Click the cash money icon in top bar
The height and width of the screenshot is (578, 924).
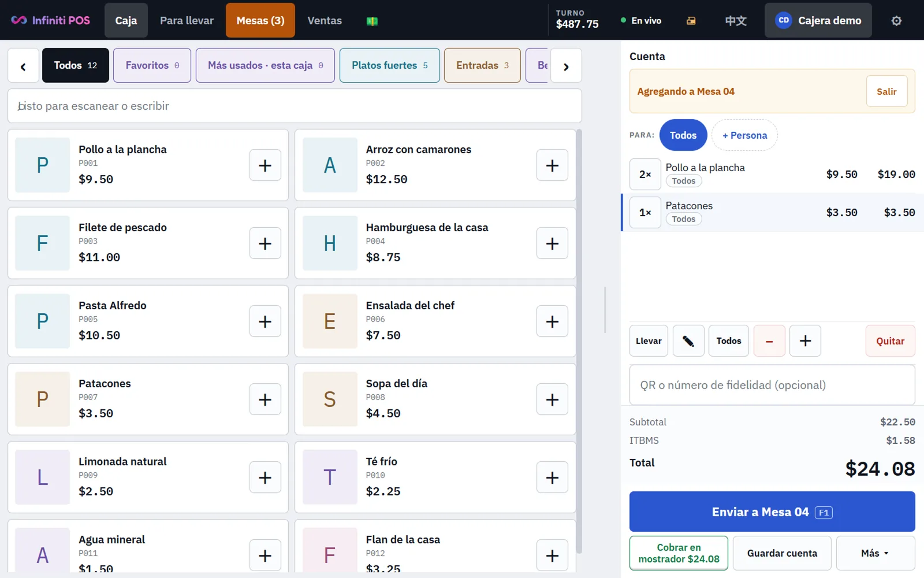pyautogui.click(x=372, y=21)
